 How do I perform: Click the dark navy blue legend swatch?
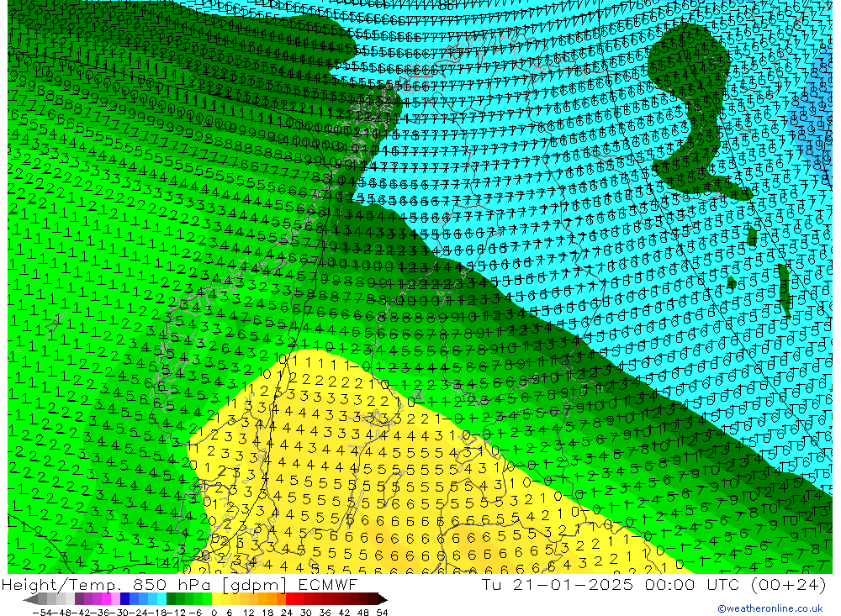pyautogui.click(x=124, y=599)
